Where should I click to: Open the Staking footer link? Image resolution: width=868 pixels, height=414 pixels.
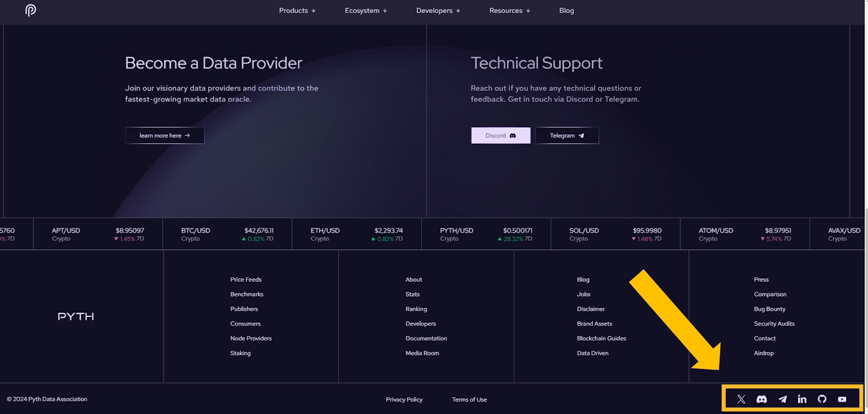pos(240,353)
